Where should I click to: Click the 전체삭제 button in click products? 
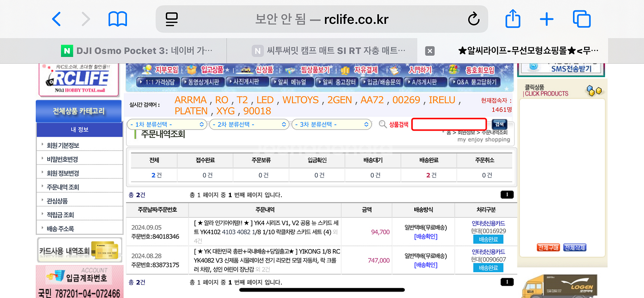pyautogui.click(x=575, y=248)
